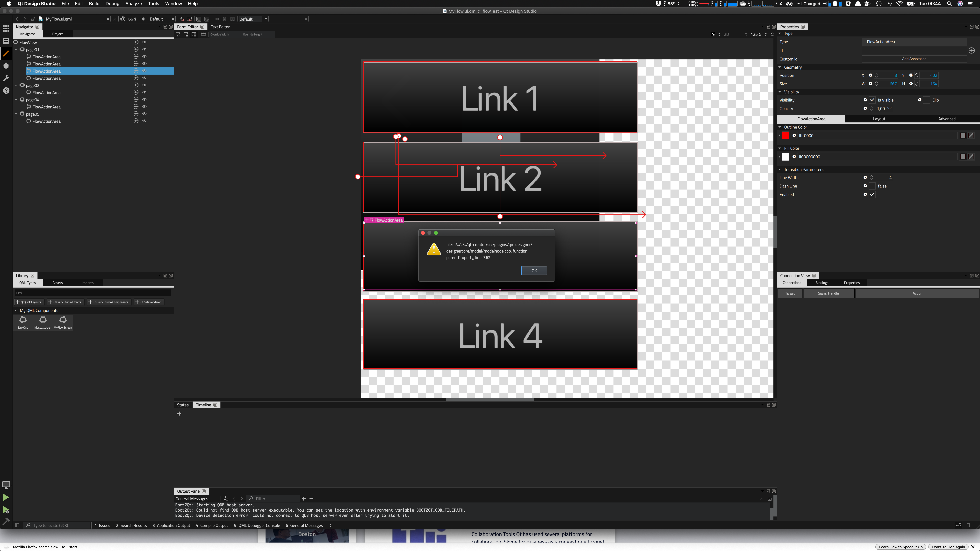Add a new timeline plus icon
Screen dimensions: 980x551
tap(179, 414)
